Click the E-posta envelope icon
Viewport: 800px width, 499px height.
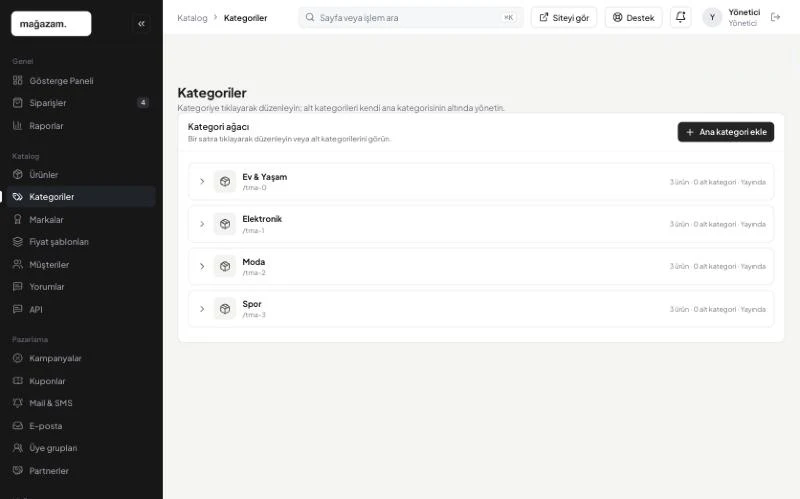pyautogui.click(x=18, y=426)
